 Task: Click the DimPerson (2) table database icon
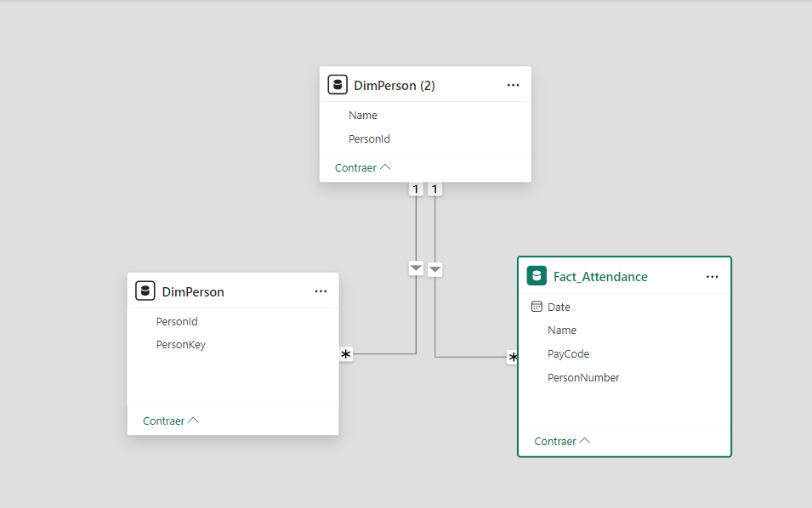338,84
